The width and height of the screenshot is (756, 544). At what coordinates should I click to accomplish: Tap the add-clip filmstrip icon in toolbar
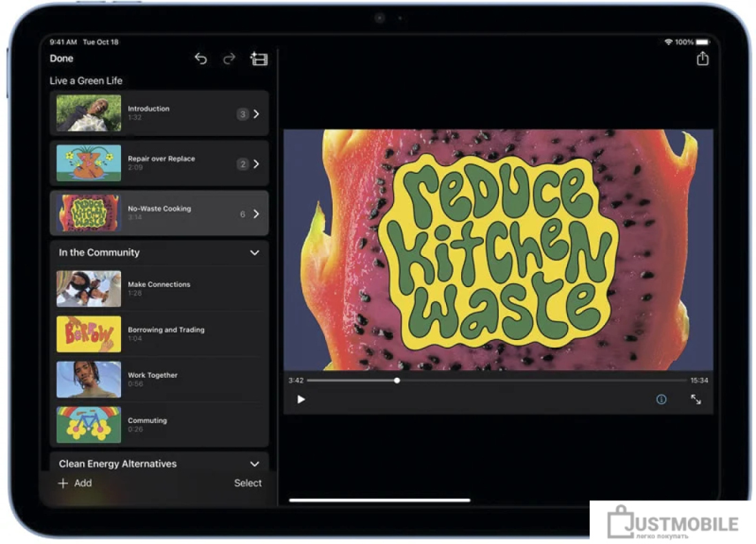coord(259,59)
